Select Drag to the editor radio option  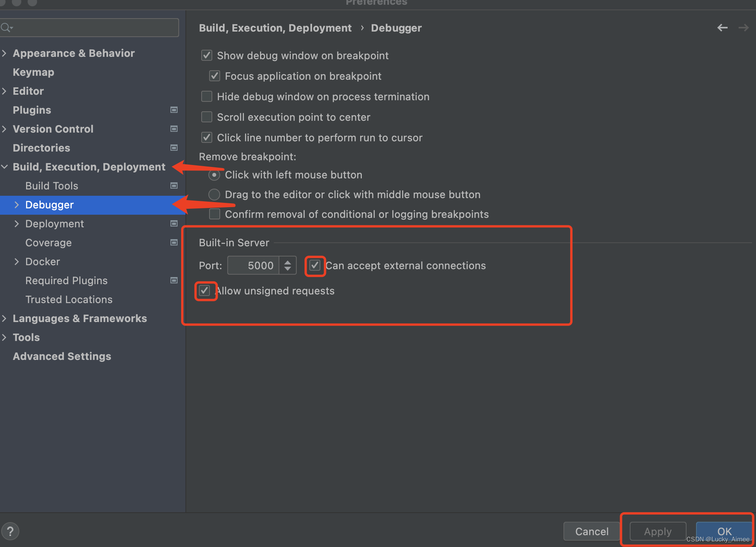click(214, 194)
